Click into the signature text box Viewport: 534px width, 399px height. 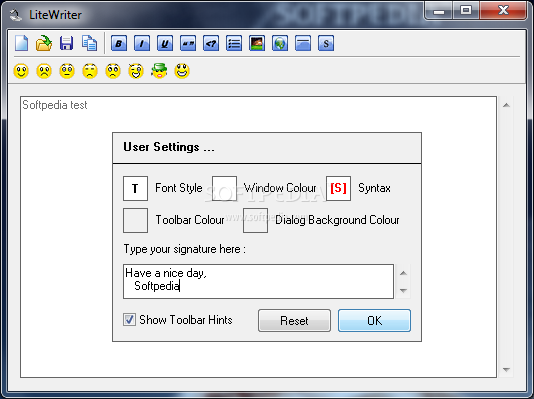tap(258, 282)
